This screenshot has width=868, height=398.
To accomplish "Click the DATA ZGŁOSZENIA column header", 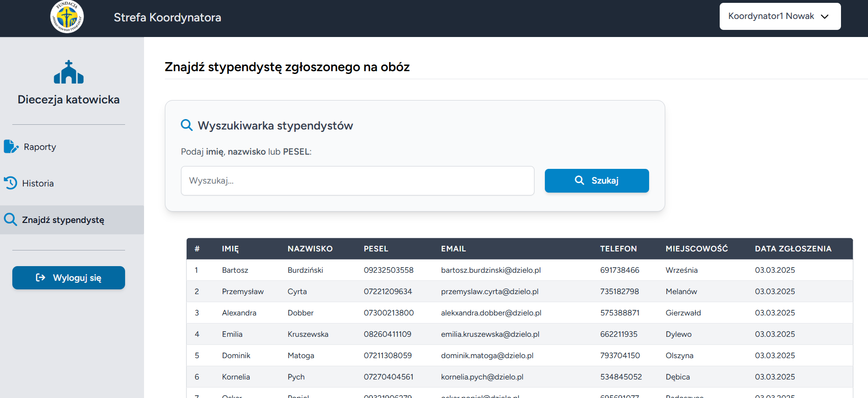I will (x=793, y=249).
